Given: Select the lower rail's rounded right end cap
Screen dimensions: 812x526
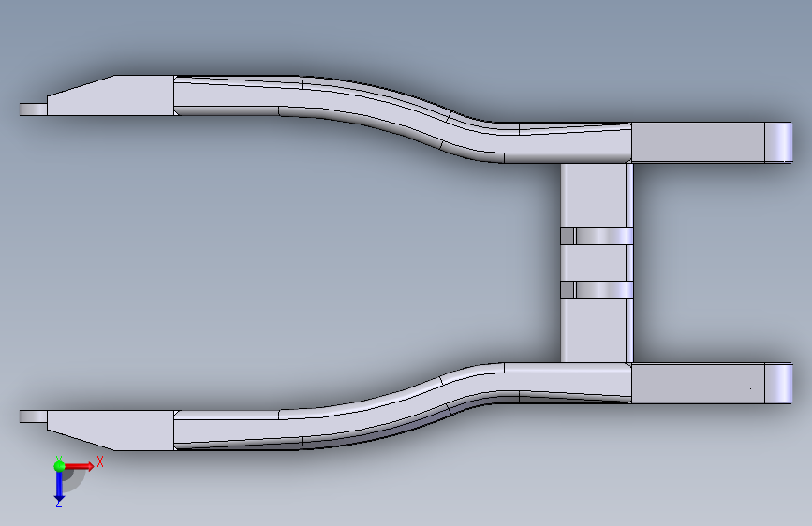Looking at the screenshot, I should click(778, 383).
